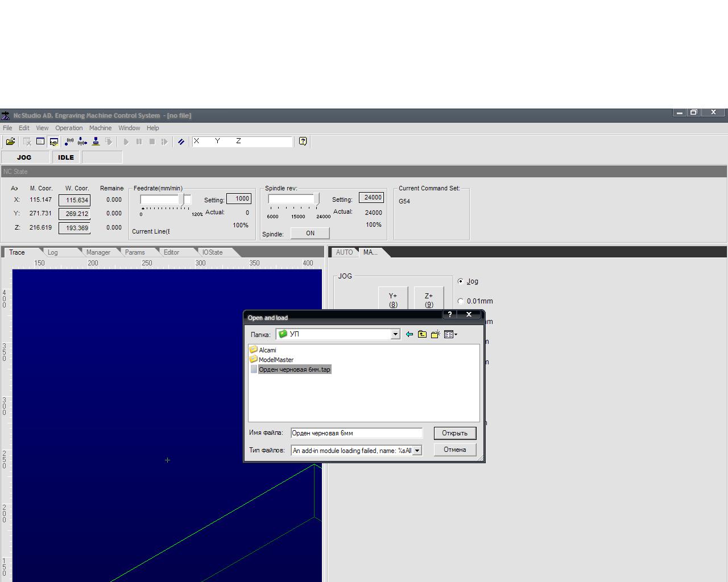Create a new folder in dialog
This screenshot has width=728, height=582.
click(x=435, y=334)
